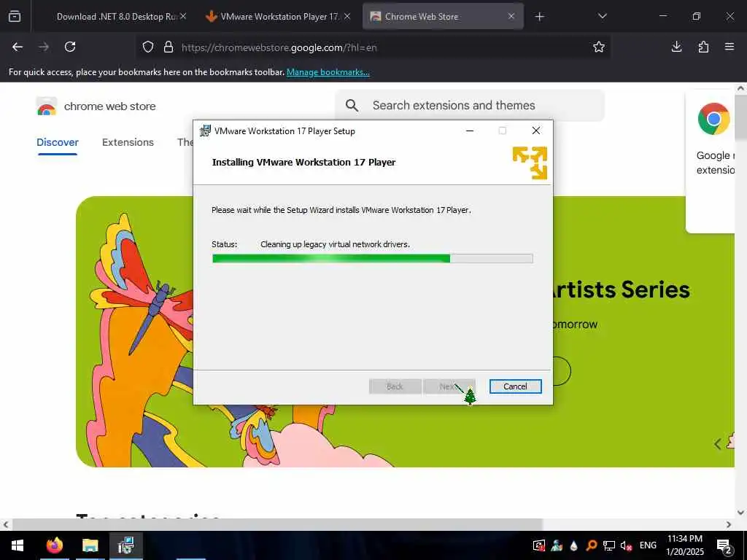Click the first system tray icon with red badge
Viewport: 747px width, 560px height.
point(539,545)
